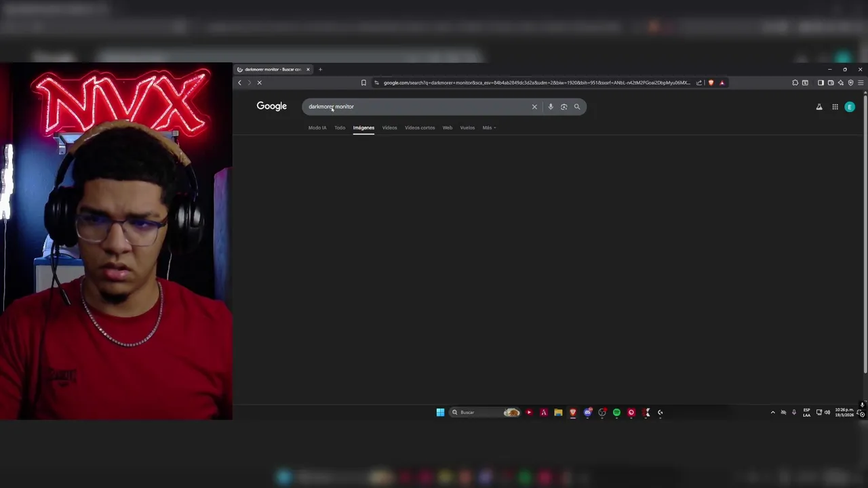Switch to the Modo IA tab
868x488 pixels.
317,127
